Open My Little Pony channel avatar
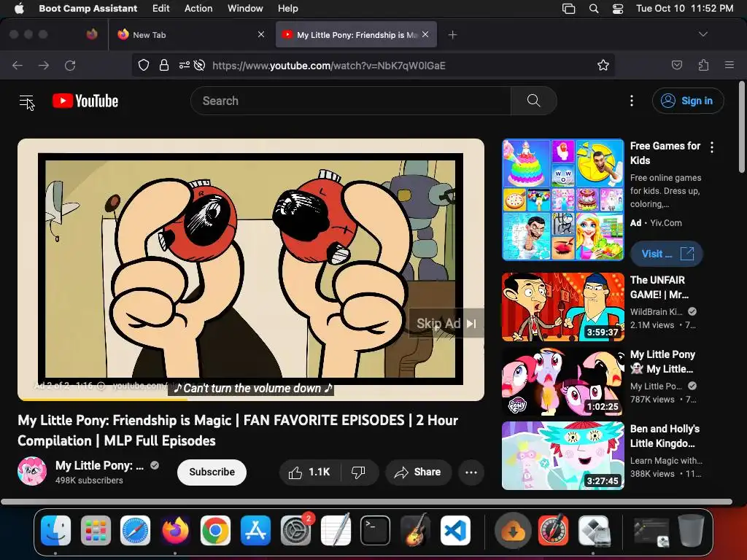 [x=32, y=471]
